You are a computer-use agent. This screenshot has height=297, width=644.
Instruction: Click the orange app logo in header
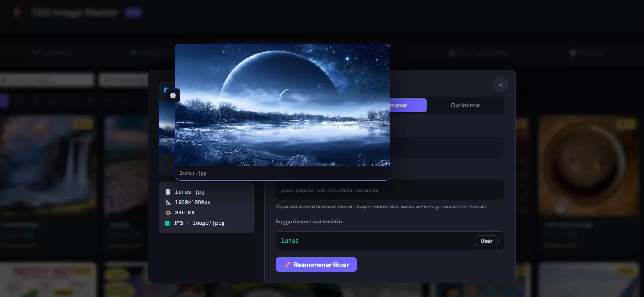pos(17,12)
